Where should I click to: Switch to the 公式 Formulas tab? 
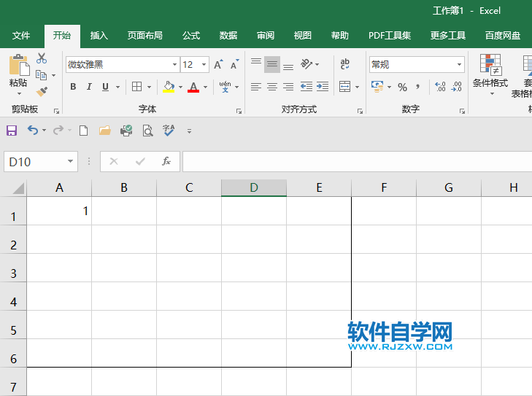tap(191, 35)
